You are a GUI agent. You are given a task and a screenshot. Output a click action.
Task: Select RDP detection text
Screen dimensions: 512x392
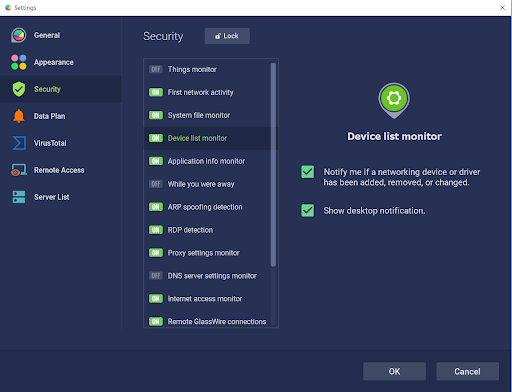tap(190, 230)
